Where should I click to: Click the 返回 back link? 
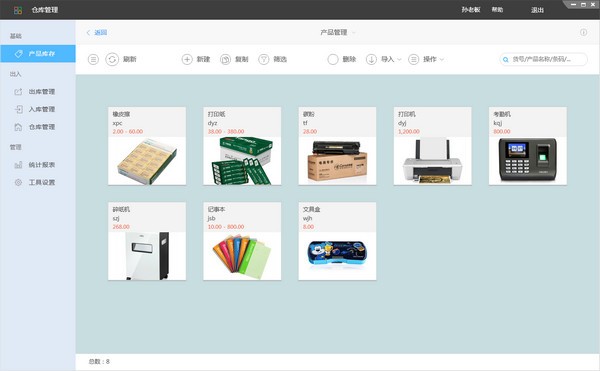97,33
